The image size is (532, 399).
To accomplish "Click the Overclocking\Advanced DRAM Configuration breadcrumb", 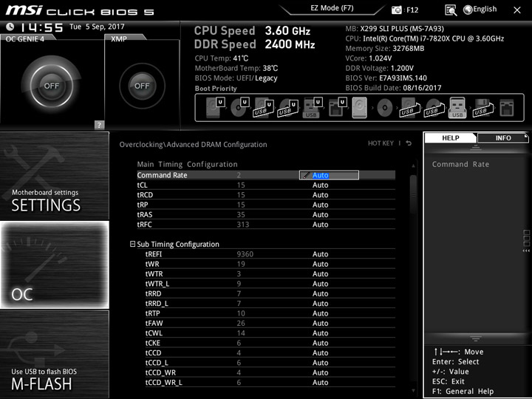I will pyautogui.click(x=193, y=145).
